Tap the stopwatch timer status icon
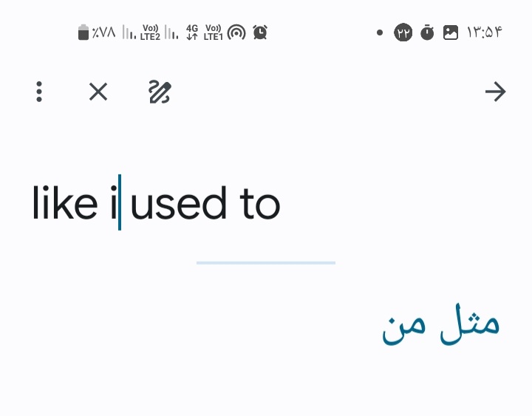 pyautogui.click(x=427, y=33)
